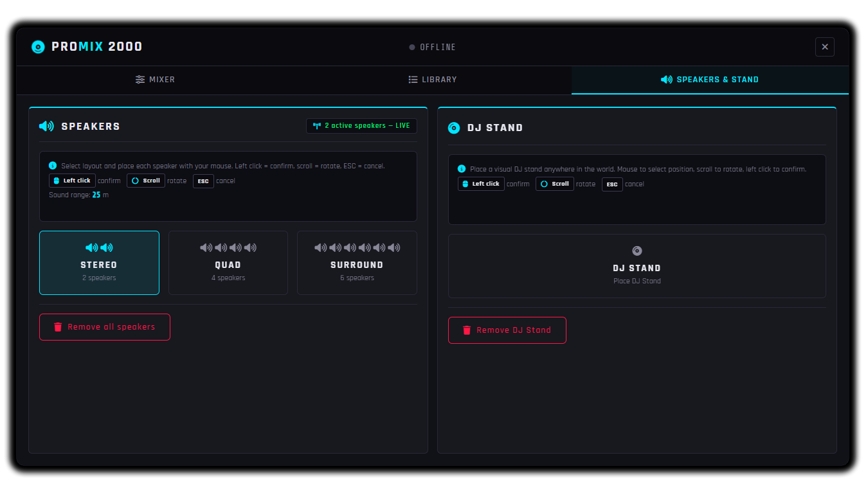868x489 pixels.
Task: Click the info icon in the speakers instructions
Action: coord(53,166)
